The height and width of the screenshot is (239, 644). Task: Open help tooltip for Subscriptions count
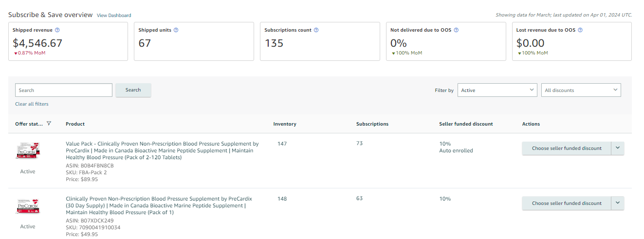click(x=316, y=30)
